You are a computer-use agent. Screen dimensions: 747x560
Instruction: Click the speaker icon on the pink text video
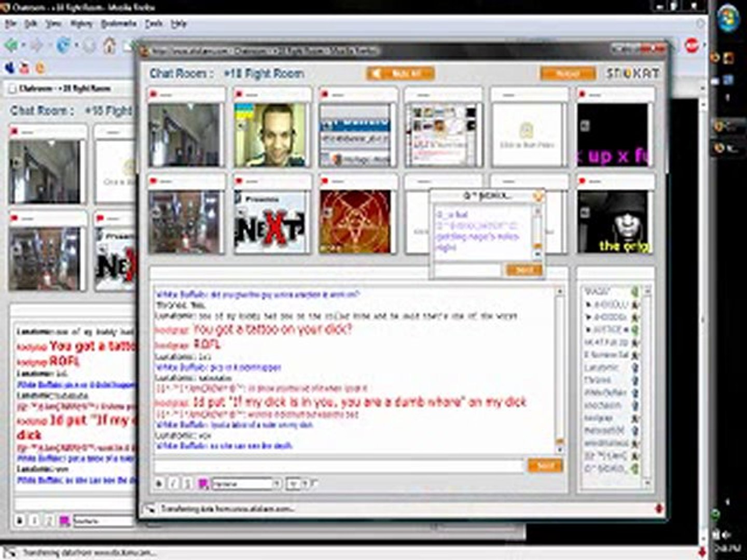tap(585, 125)
